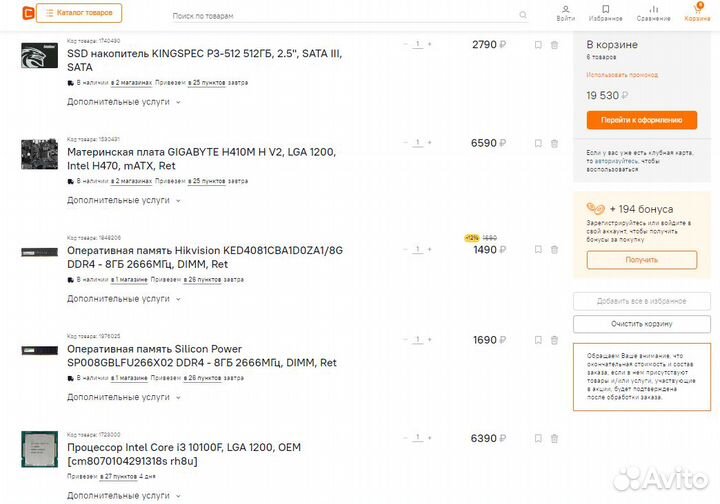
Task: Open Сравнение in the header
Action: (653, 13)
